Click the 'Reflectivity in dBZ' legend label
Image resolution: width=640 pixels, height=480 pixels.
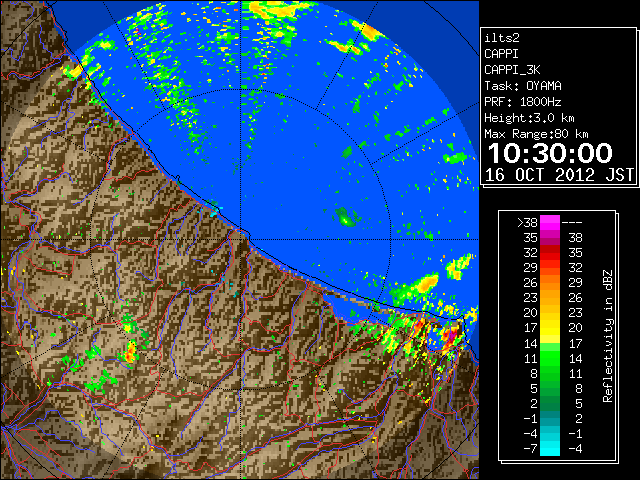pos(607,336)
